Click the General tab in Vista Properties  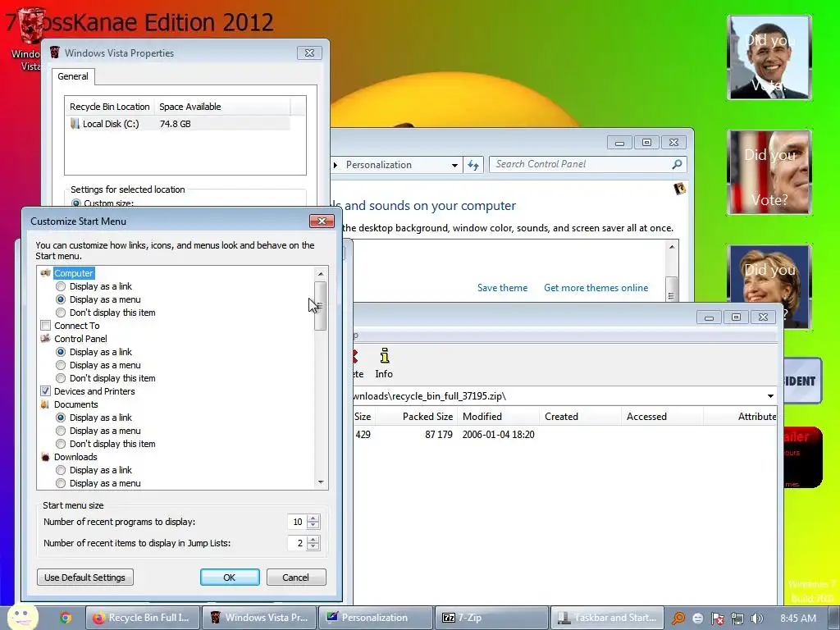pyautogui.click(x=73, y=76)
